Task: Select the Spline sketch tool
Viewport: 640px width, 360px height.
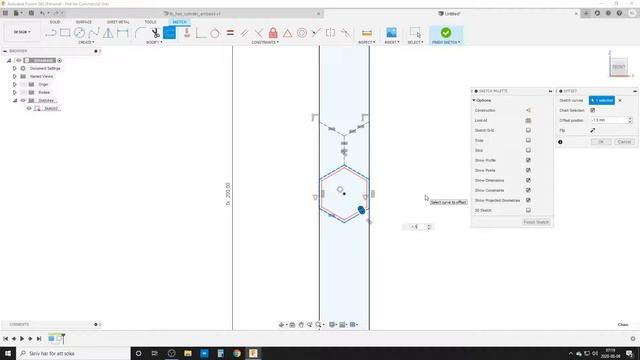Action: click(94, 33)
